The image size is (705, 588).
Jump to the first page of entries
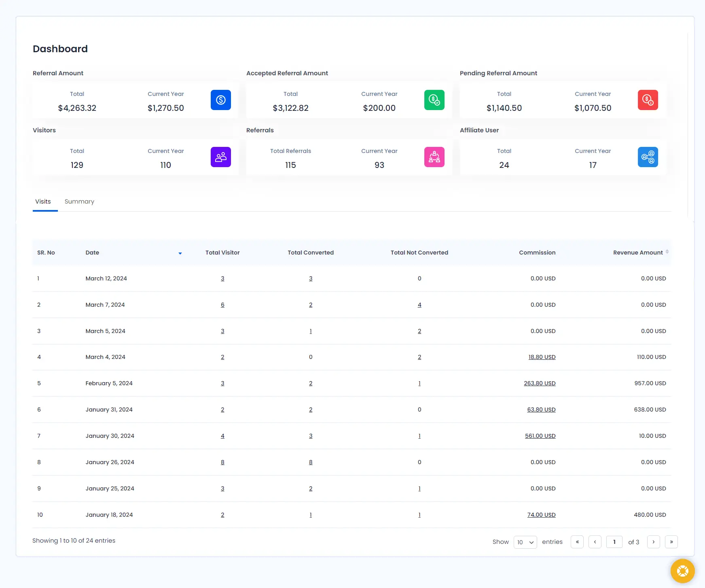pos(577,542)
